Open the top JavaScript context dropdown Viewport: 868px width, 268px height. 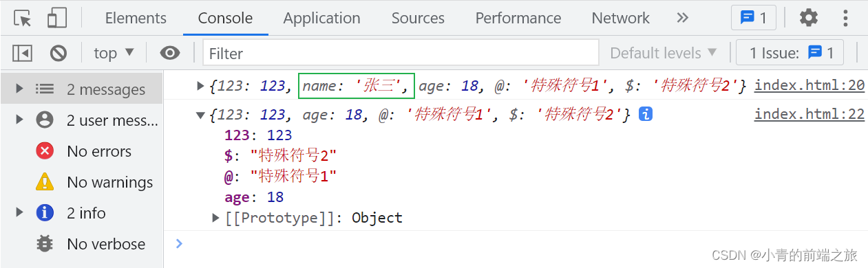click(x=114, y=53)
